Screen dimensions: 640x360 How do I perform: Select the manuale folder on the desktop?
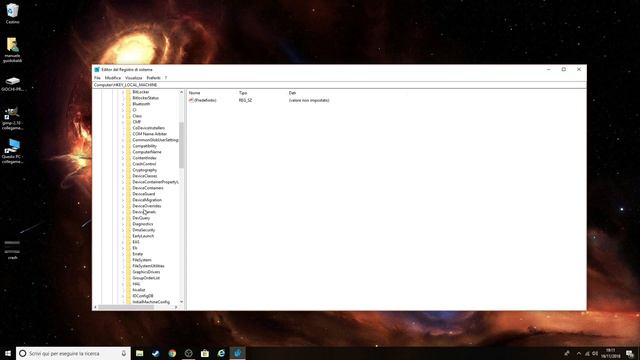tap(12, 50)
